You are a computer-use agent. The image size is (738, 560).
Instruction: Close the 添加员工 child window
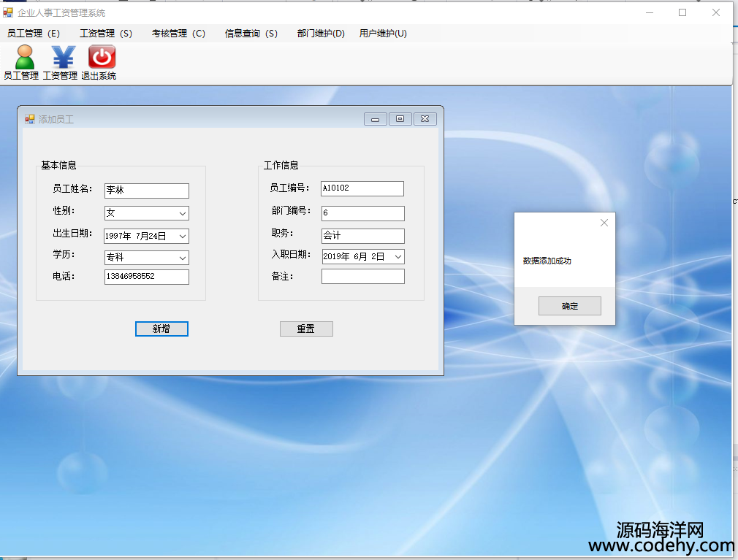point(425,119)
